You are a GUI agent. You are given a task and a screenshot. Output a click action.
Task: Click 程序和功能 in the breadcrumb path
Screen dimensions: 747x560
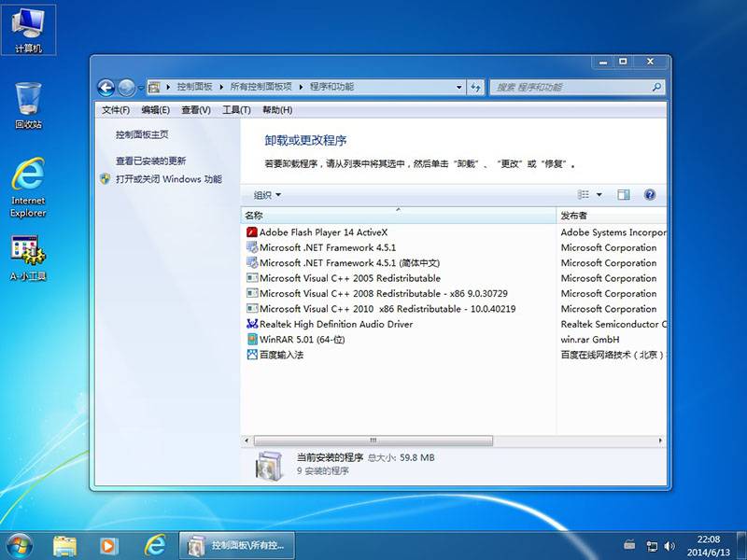click(x=331, y=87)
